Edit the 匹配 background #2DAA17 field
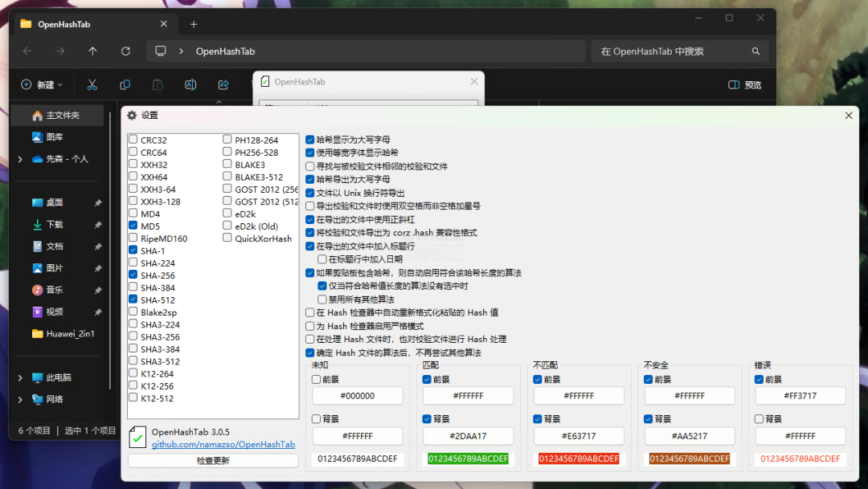Screen dimensions: 868x489 coord(469,436)
